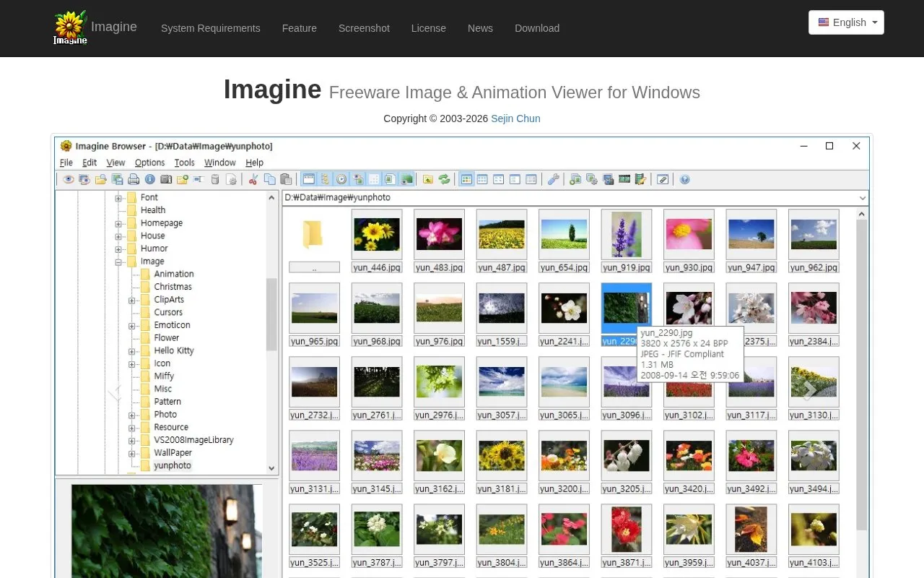This screenshot has width=924, height=578.
Task: Open the D:\Data\Image\yunphoto path dropdown arrow
Action: [x=863, y=197]
